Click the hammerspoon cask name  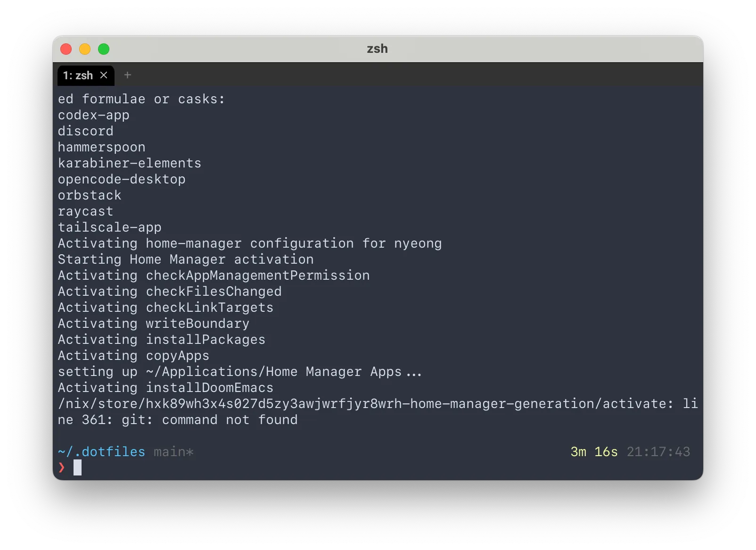(101, 147)
